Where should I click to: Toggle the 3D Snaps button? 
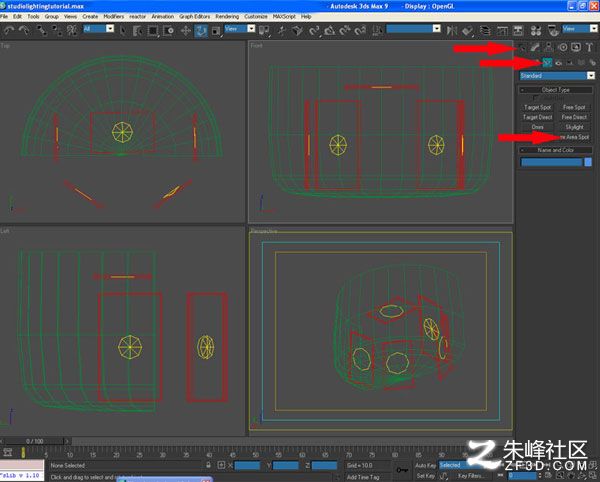(314, 30)
